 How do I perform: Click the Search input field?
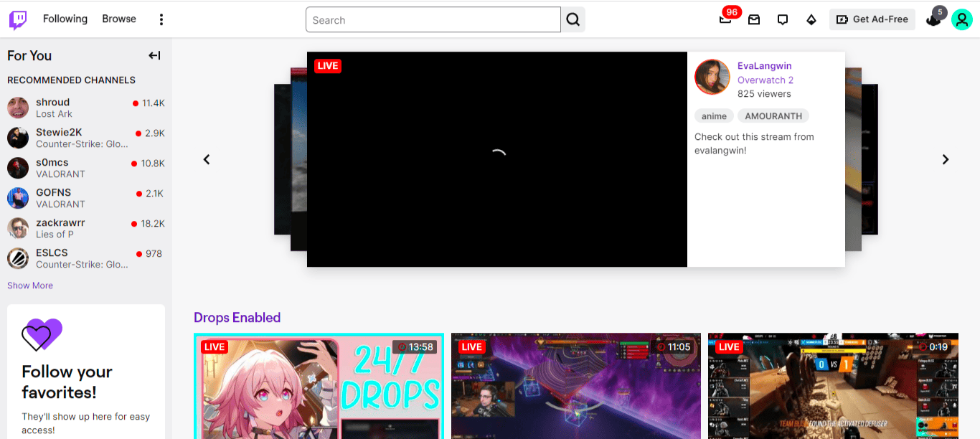(433, 20)
